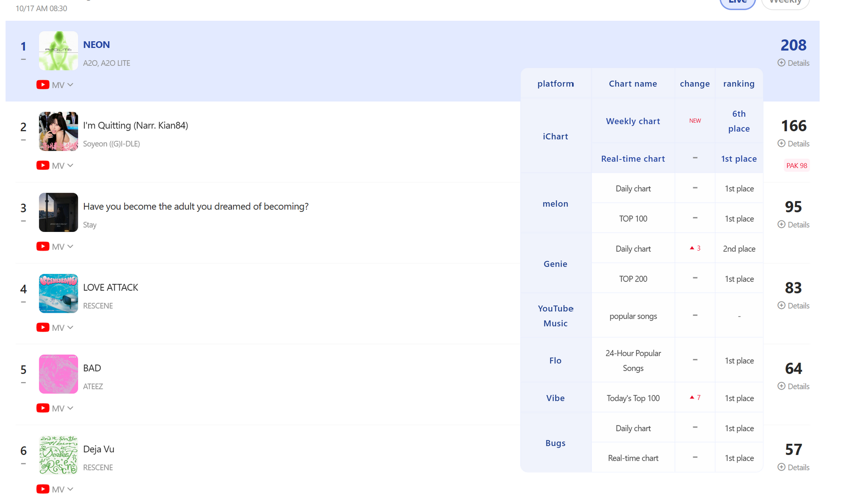This screenshot has height=504, width=859.
Task: Open Details for Deja Vu's 57 score
Action: click(794, 468)
